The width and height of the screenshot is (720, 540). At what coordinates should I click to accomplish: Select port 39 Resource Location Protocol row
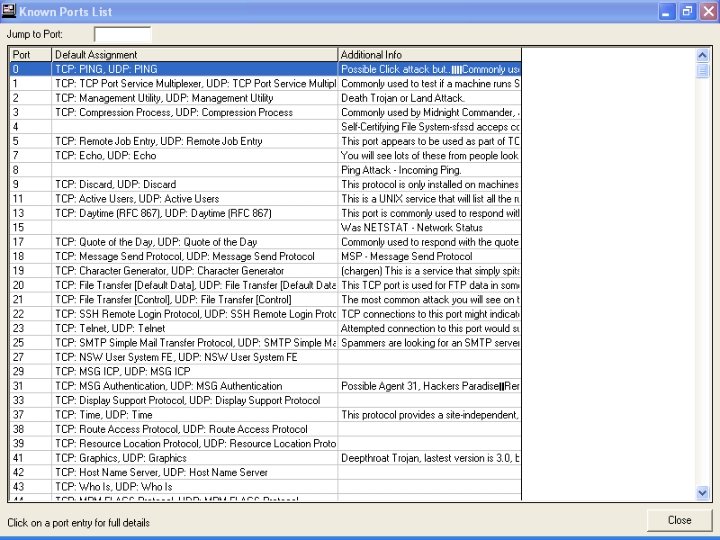click(x=265, y=443)
